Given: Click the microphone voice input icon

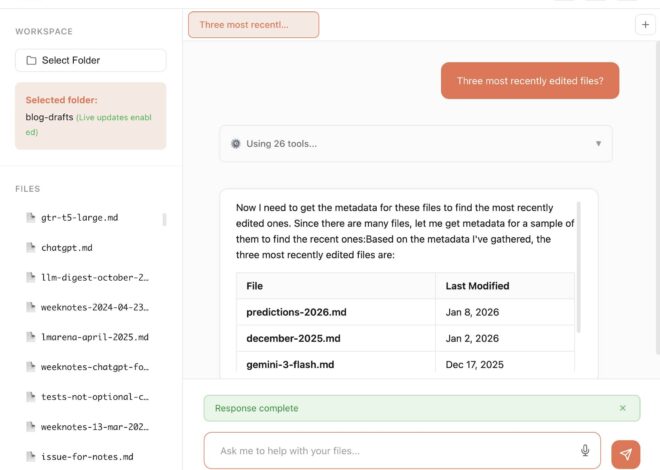Looking at the screenshot, I should pos(585,451).
